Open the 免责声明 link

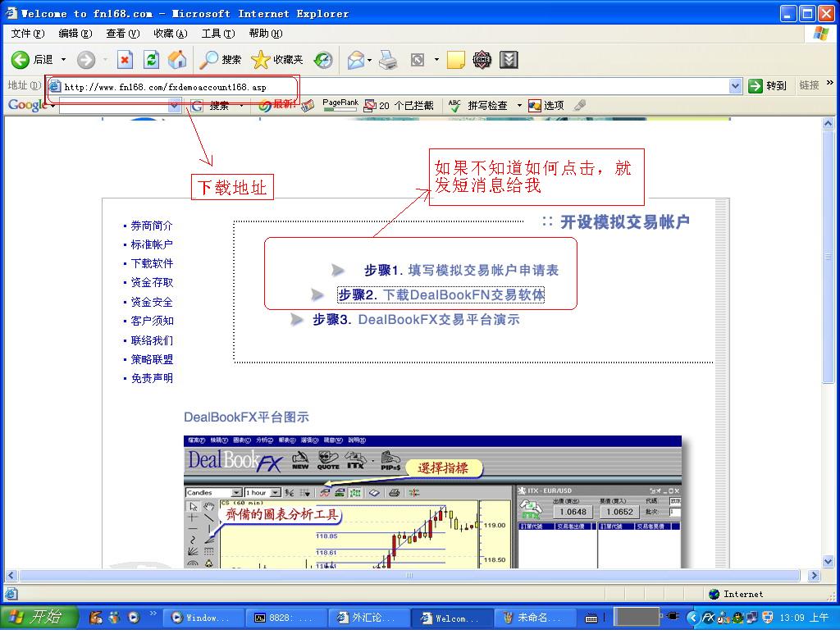pyautogui.click(x=152, y=379)
